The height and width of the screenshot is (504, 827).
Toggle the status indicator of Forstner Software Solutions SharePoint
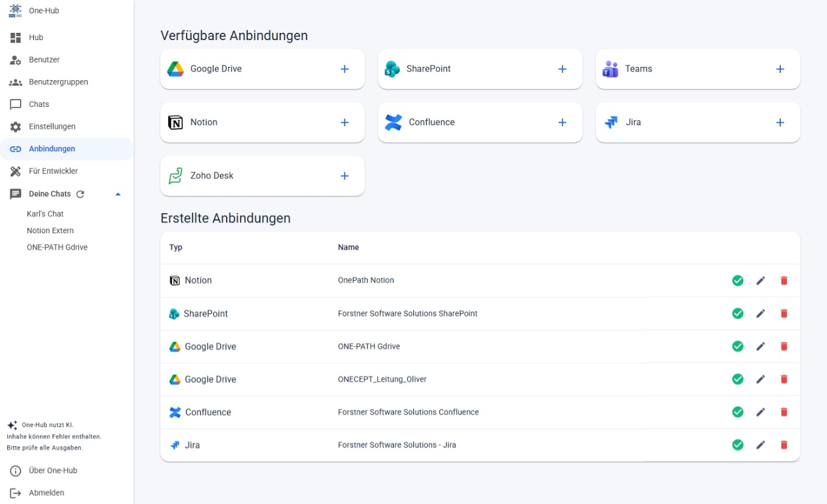tap(737, 313)
